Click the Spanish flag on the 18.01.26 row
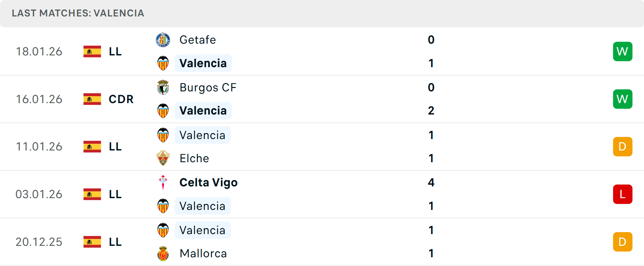The width and height of the screenshot is (644, 266). tap(92, 51)
